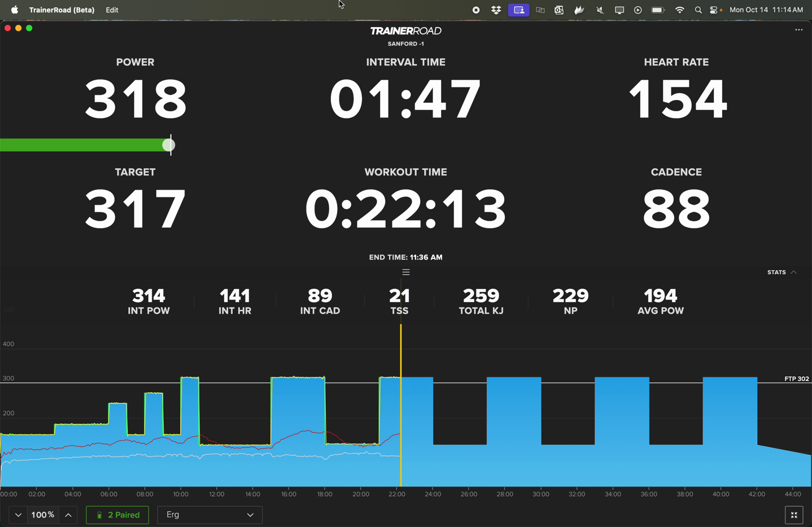Open the Edit menu
Screen dimensions: 812x527
[112, 10]
